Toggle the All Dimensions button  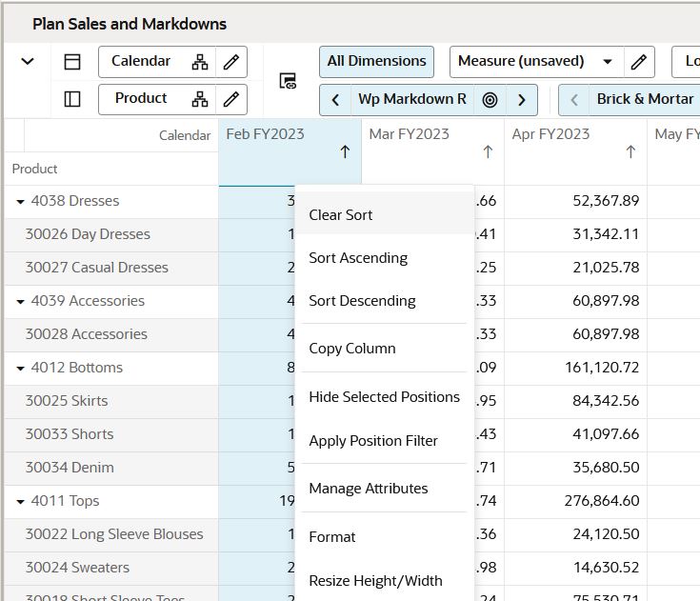coord(376,62)
